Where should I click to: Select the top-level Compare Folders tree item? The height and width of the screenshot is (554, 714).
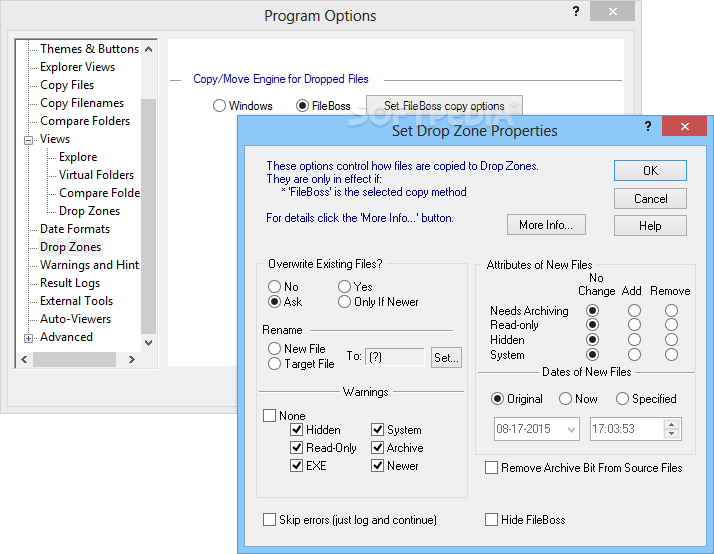[x=85, y=121]
